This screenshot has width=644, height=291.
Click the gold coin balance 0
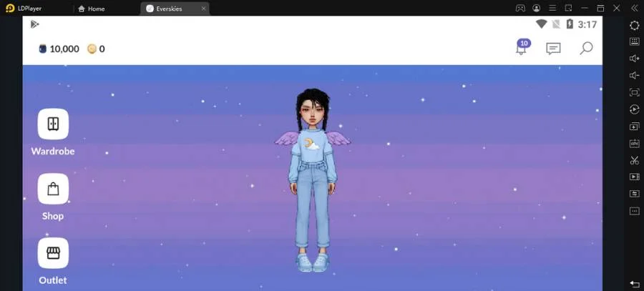tap(102, 49)
